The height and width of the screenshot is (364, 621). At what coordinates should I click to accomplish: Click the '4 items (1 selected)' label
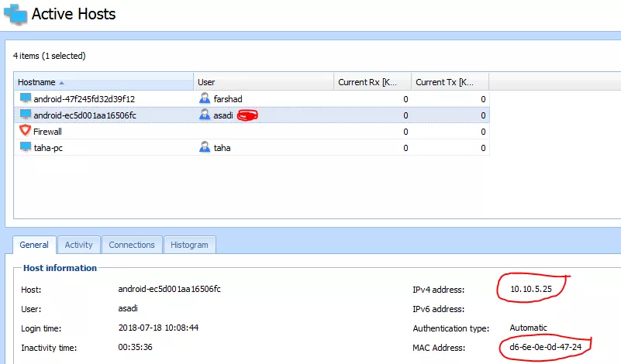coord(49,56)
